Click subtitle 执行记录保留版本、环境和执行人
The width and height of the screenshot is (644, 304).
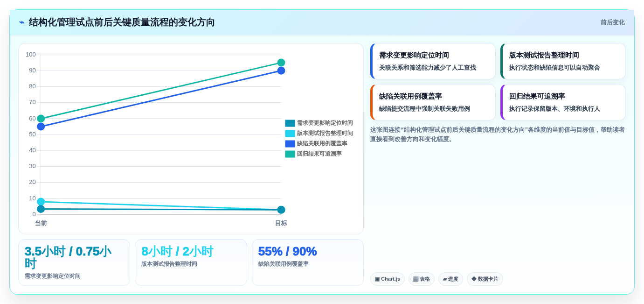tap(554, 109)
